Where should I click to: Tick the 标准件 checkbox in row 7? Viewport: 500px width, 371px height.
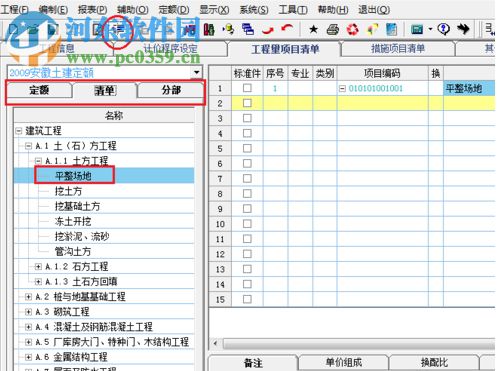247,179
